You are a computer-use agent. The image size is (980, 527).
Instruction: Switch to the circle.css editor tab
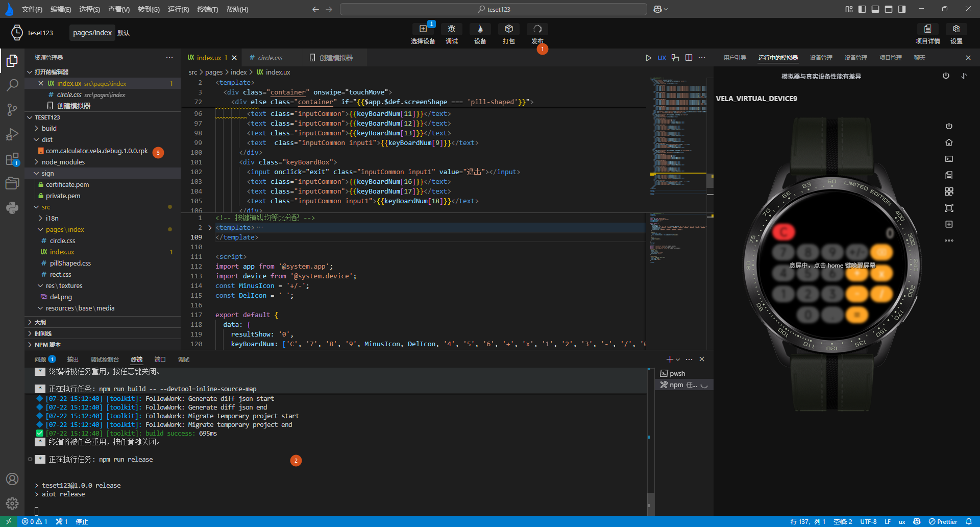pos(270,58)
